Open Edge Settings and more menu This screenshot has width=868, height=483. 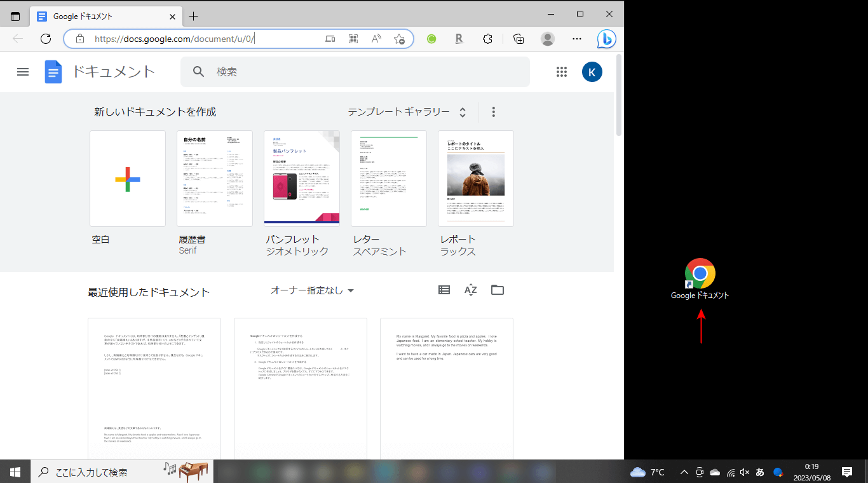[577, 39]
